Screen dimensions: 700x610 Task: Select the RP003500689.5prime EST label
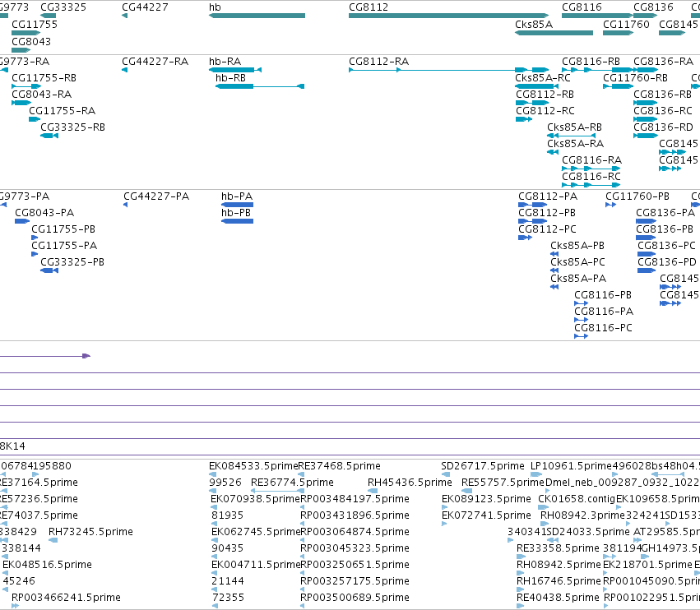coord(355,598)
